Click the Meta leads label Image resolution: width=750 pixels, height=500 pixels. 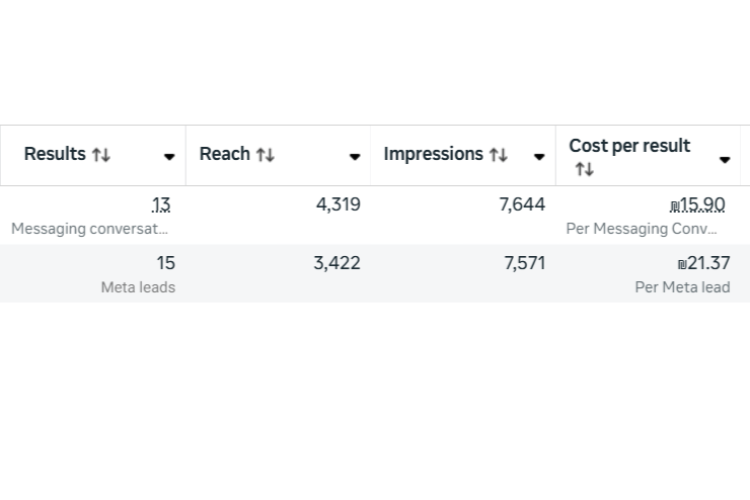click(138, 287)
